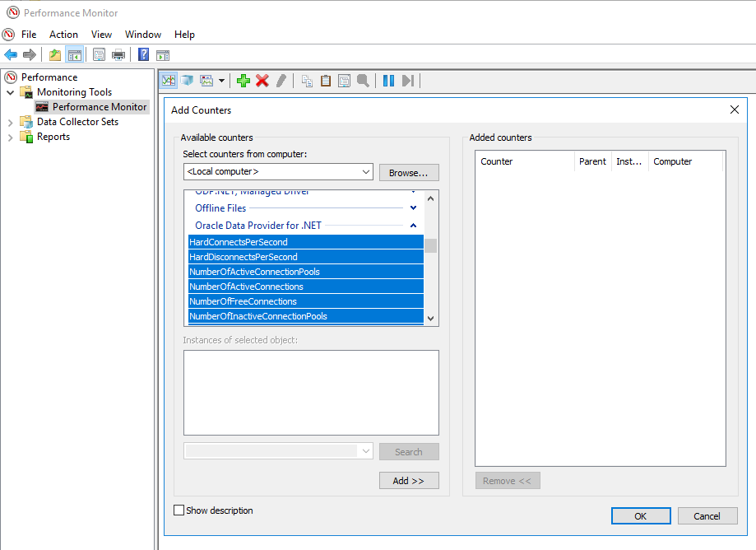Click the blue Back arrow icon

pyautogui.click(x=11, y=55)
